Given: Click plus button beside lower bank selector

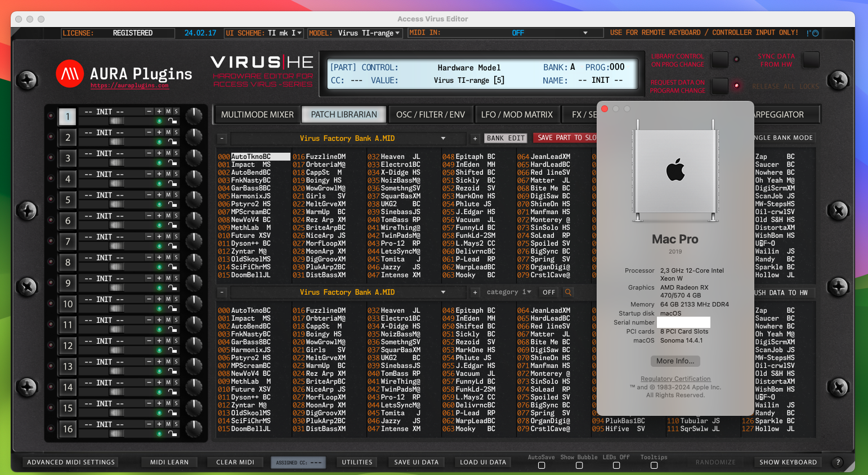Looking at the screenshot, I should click(475, 292).
